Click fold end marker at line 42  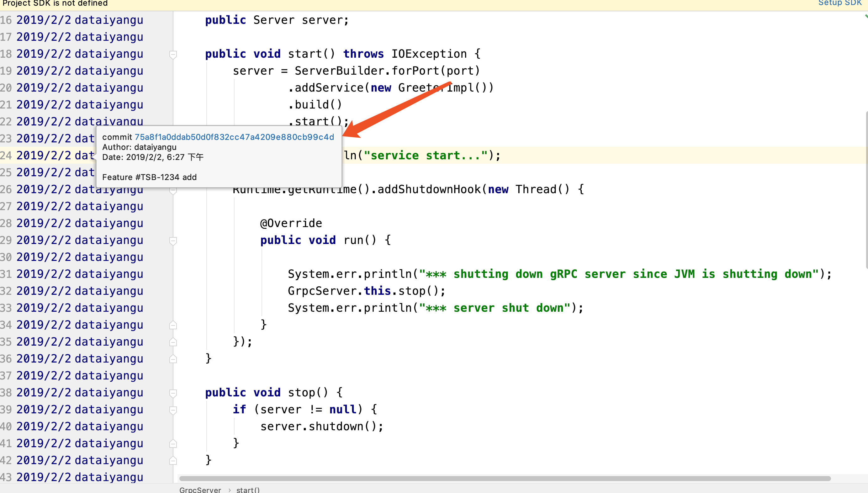173,460
